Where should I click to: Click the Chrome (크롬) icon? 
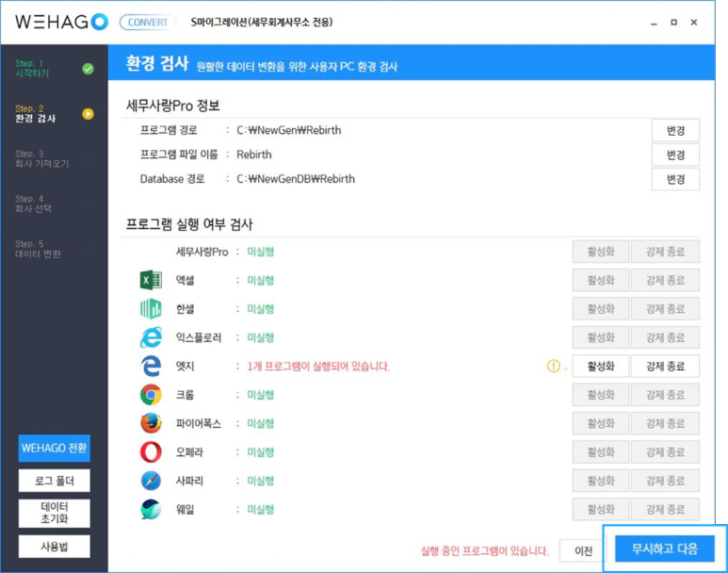pos(151,395)
